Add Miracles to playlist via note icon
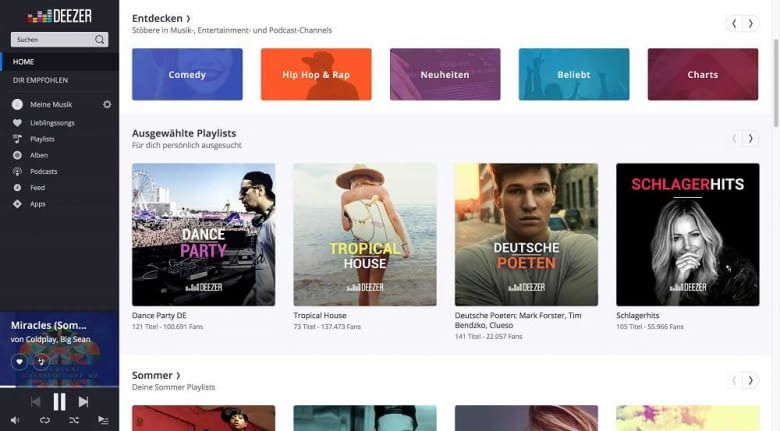Viewport: 780px width, 431px height. click(41, 361)
